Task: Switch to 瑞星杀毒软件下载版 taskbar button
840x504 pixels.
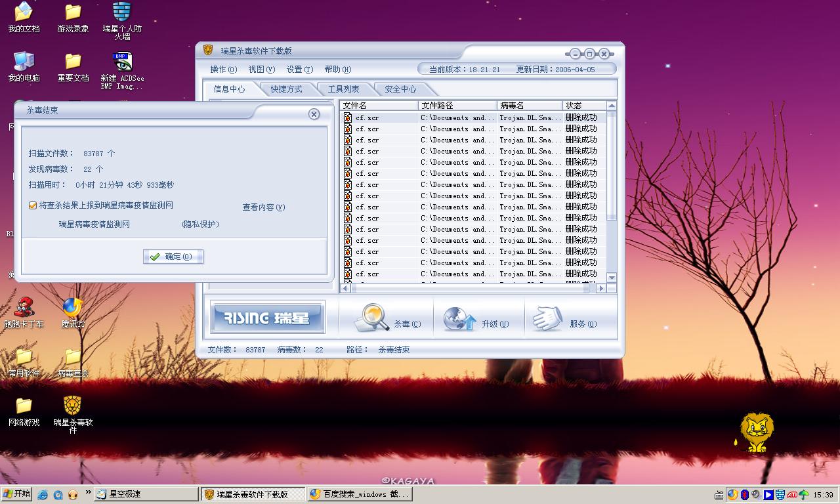Action: (254, 494)
